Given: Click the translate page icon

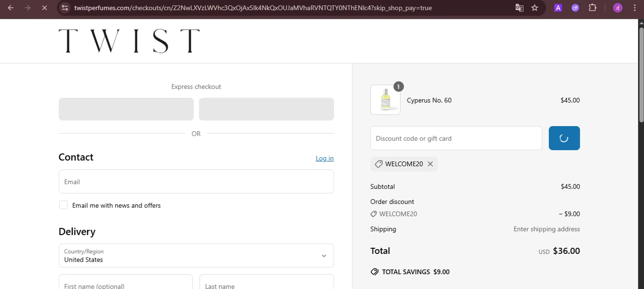Looking at the screenshot, I should coord(519,8).
